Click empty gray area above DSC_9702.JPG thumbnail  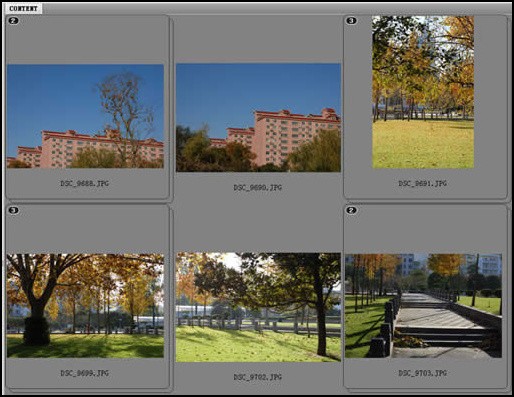(x=258, y=228)
